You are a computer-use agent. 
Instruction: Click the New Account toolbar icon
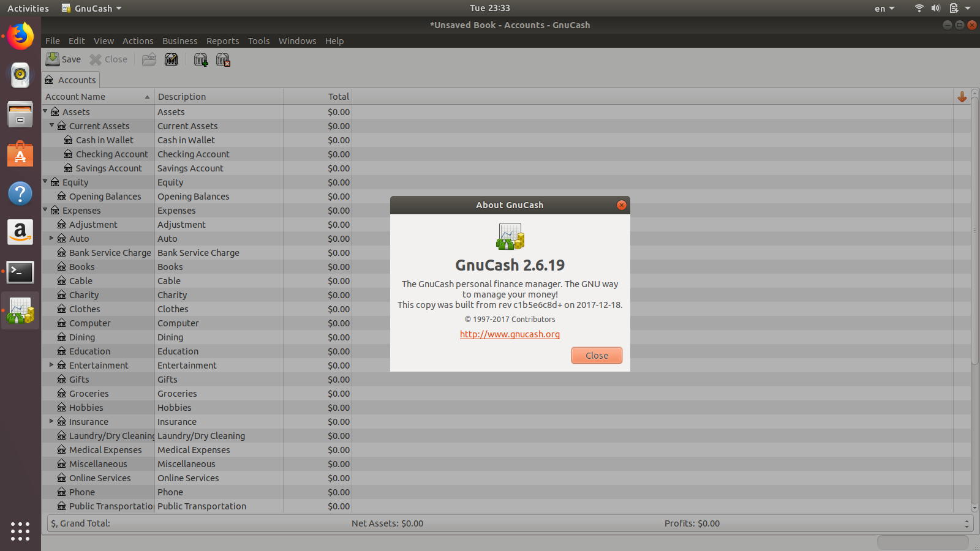(x=201, y=59)
